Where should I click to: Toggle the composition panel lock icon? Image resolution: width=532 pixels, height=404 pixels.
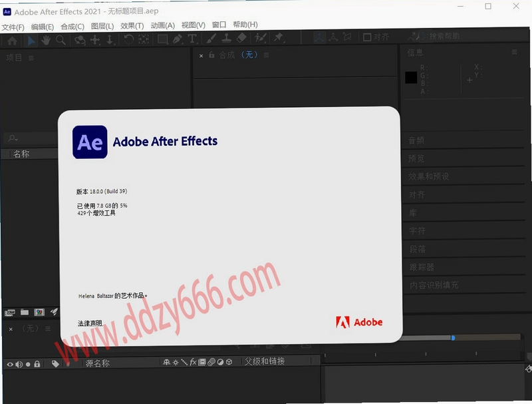[211, 55]
